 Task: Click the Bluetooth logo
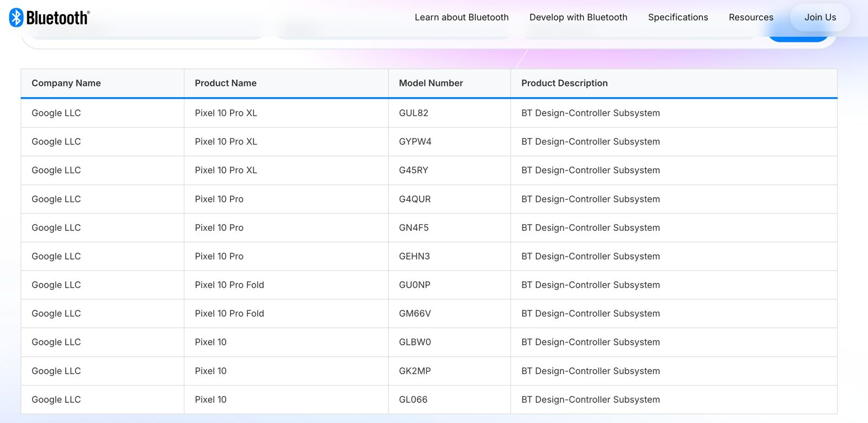coord(49,17)
